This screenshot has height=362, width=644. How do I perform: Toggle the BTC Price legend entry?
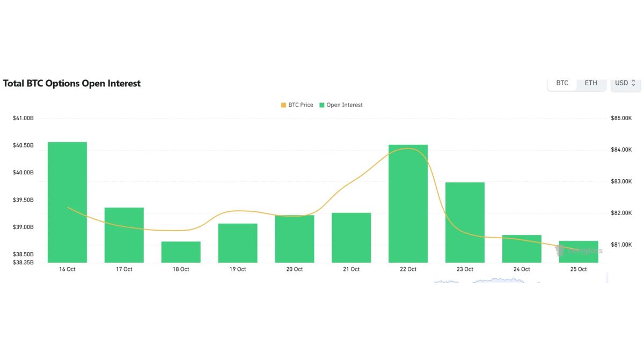pyautogui.click(x=297, y=105)
